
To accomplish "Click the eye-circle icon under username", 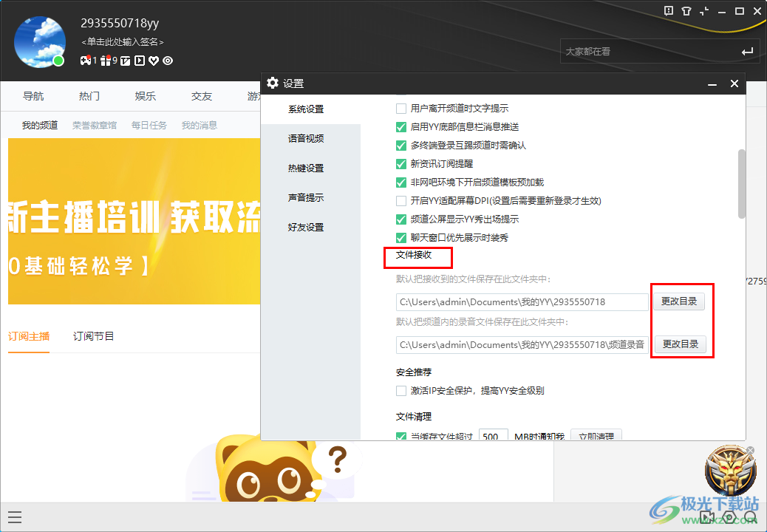I will [x=168, y=61].
